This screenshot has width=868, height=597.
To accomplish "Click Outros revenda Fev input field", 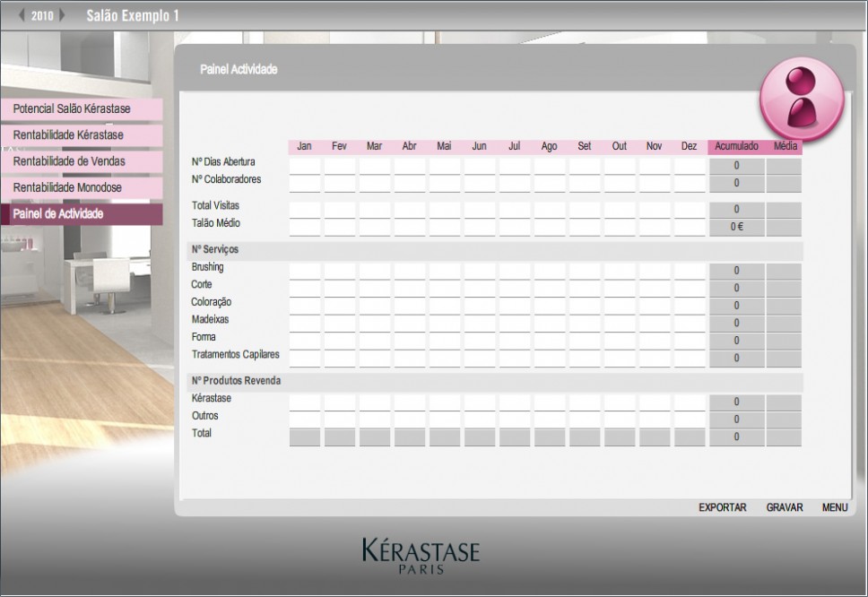I will 339,420.
